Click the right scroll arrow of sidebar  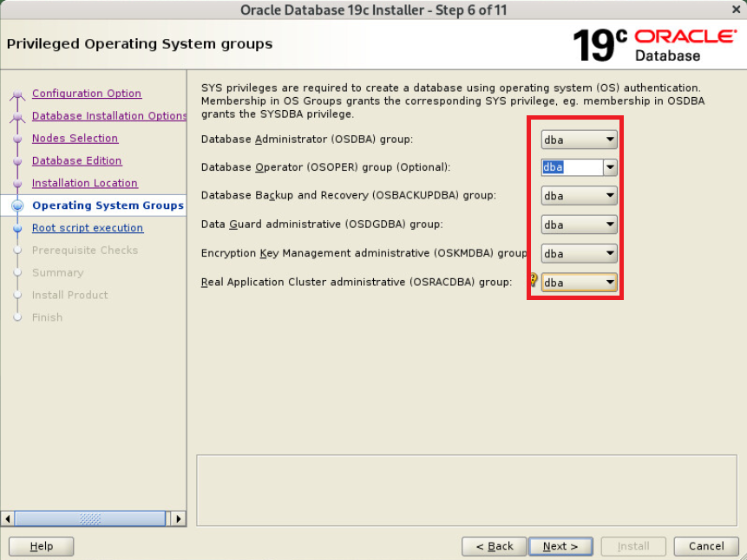pyautogui.click(x=178, y=518)
